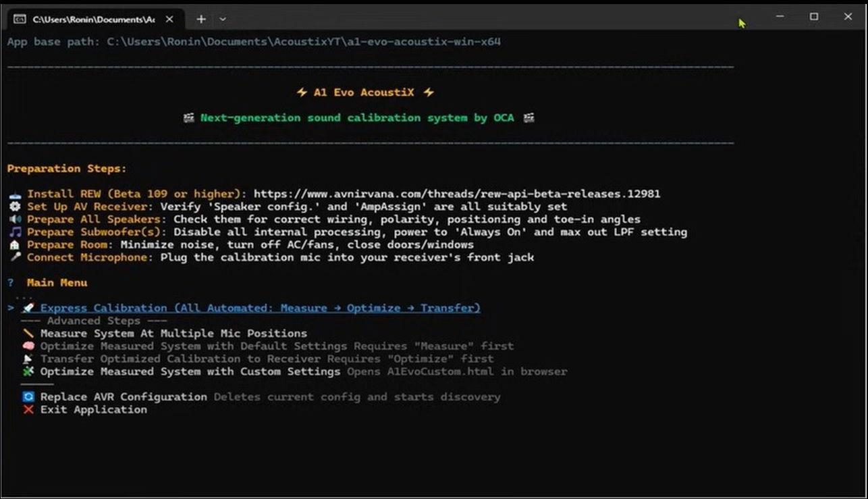Click the rocket icon beside Express Calibration
Screen dimensions: 868x499
pos(28,308)
